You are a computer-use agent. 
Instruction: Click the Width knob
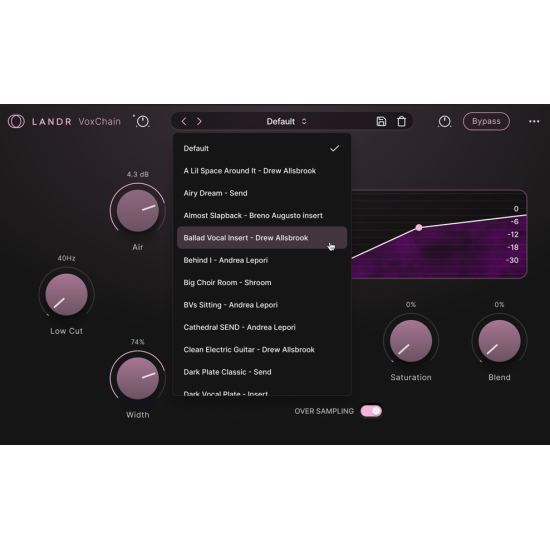coord(138,378)
